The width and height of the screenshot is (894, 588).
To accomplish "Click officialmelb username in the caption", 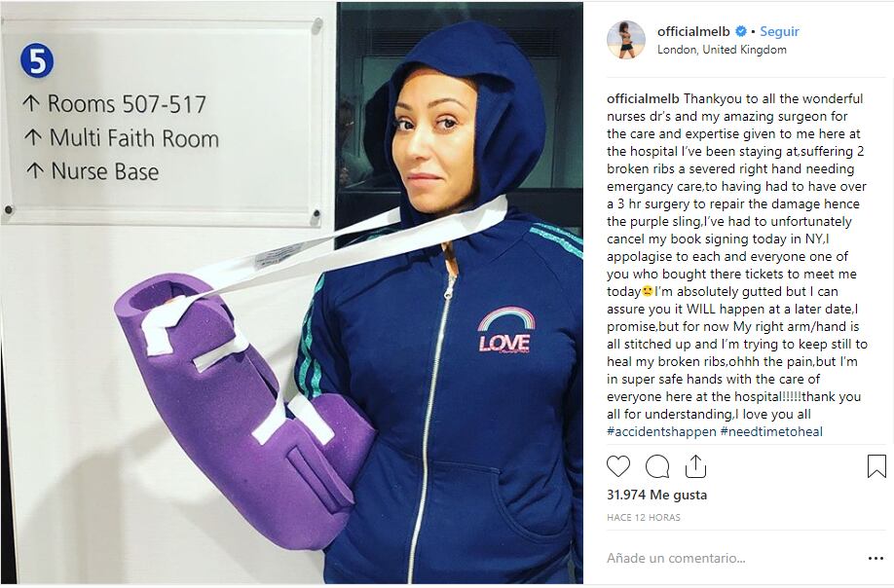I will click(643, 98).
